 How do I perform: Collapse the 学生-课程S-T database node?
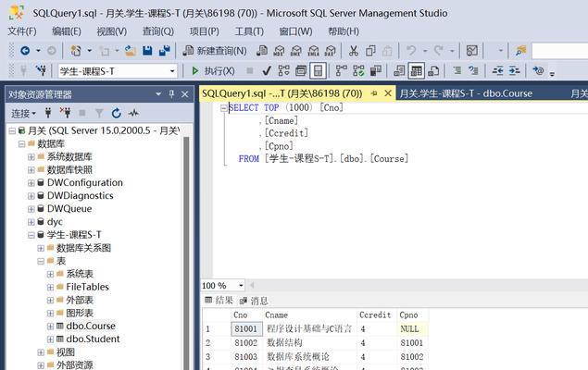pos(31,235)
